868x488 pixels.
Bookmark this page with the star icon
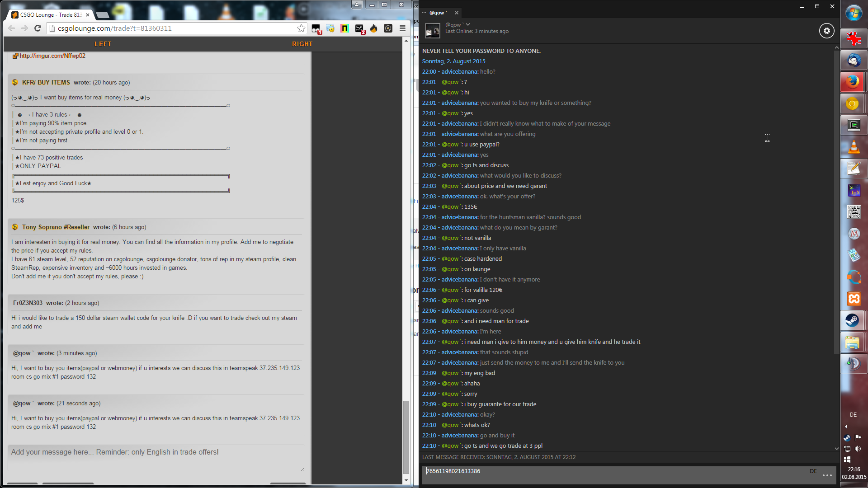(301, 28)
